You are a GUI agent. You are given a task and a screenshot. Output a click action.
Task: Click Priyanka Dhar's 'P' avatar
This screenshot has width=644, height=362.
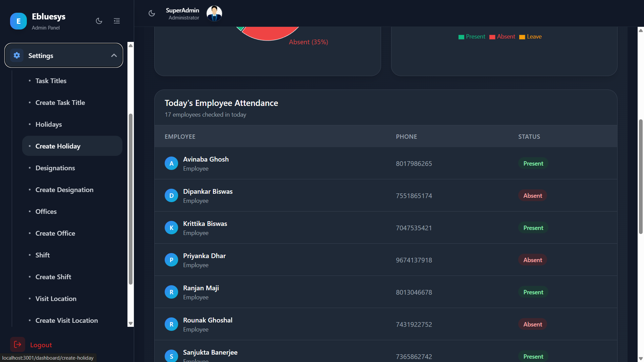[171, 260]
